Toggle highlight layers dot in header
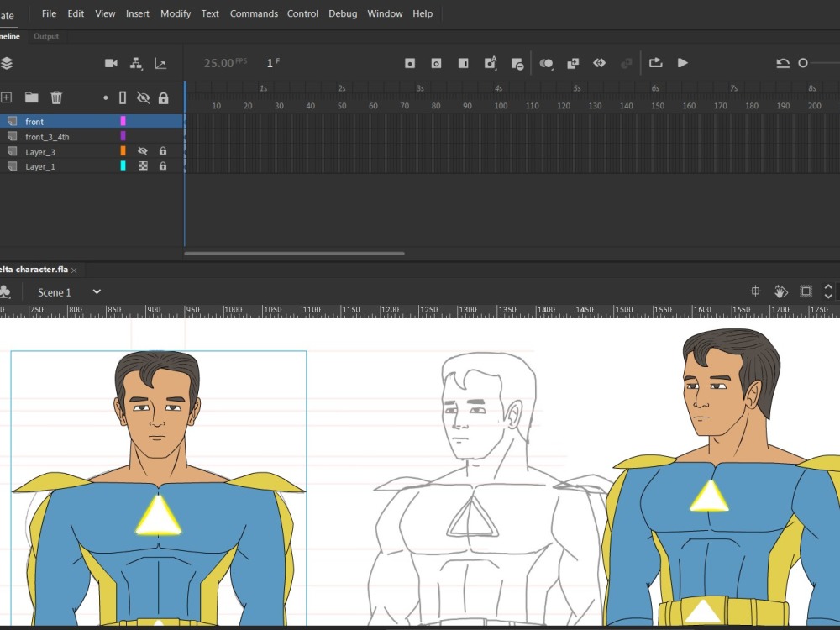Image resolution: width=840 pixels, height=630 pixels. [x=106, y=97]
